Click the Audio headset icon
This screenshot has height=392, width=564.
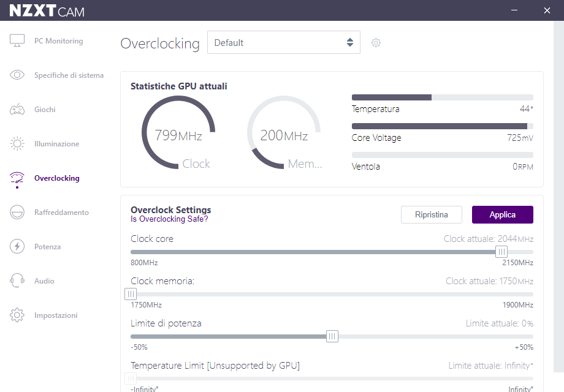17,281
